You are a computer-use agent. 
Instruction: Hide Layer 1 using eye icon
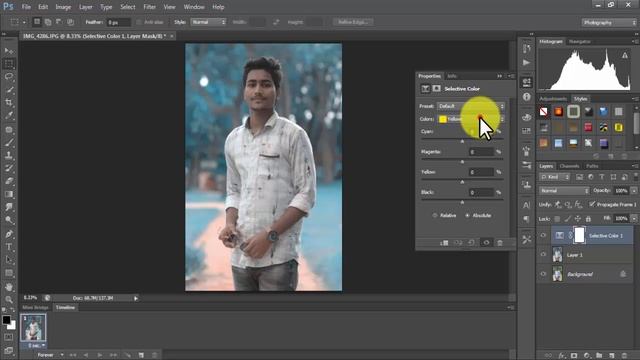543,255
